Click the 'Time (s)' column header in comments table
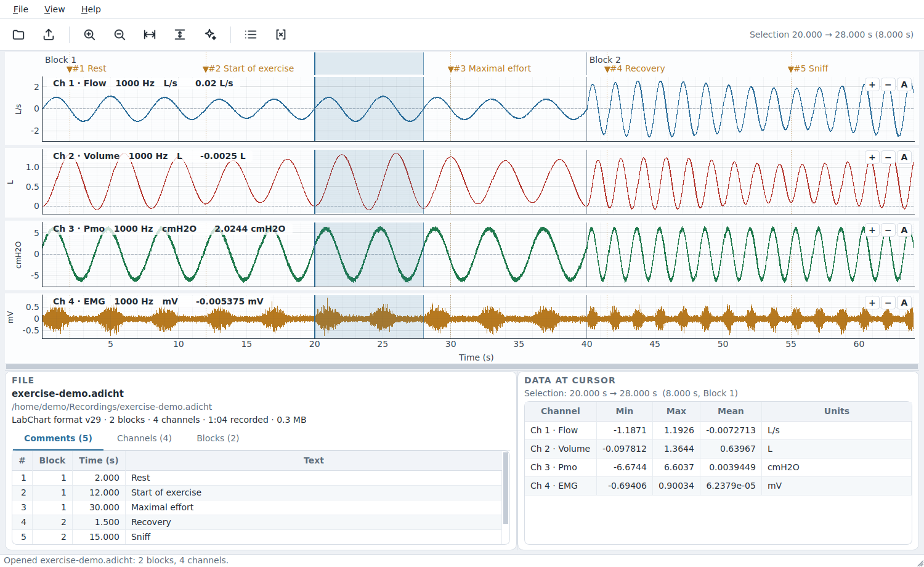 point(99,460)
